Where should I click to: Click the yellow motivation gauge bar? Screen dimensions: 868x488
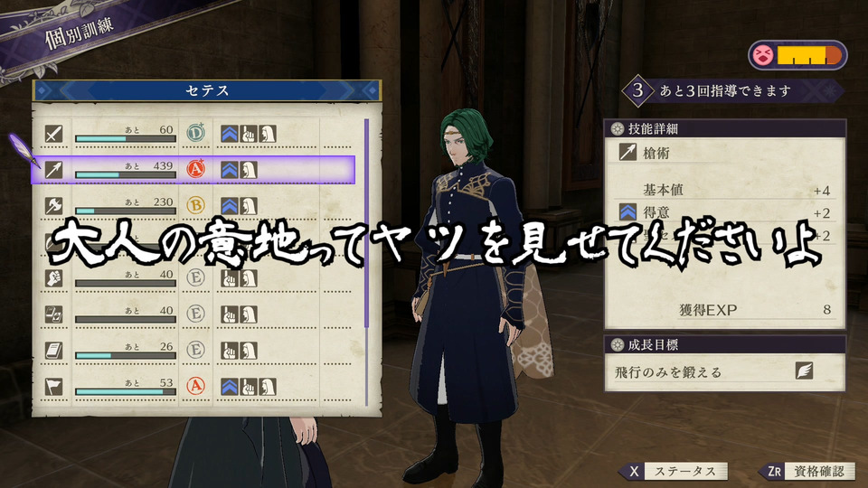(808, 55)
